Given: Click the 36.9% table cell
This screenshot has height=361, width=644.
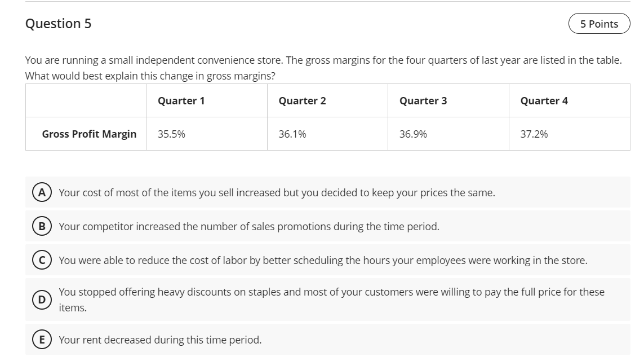Looking at the screenshot, I should [x=413, y=134].
